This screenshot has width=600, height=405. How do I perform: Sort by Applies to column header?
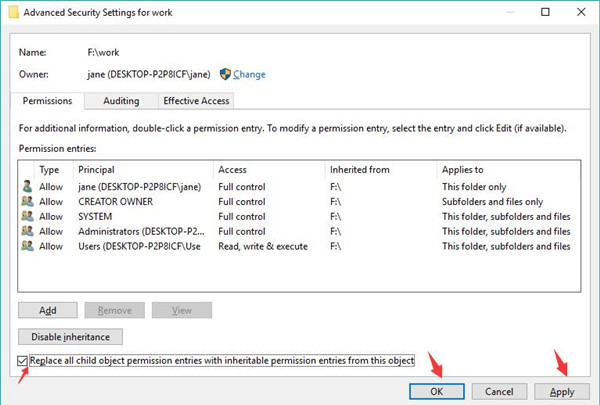coord(508,170)
